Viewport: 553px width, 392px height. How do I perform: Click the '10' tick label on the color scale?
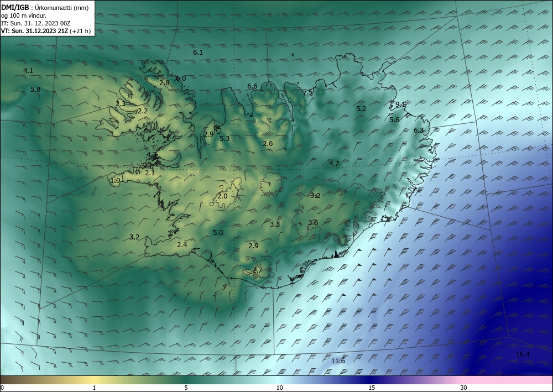[x=279, y=388]
